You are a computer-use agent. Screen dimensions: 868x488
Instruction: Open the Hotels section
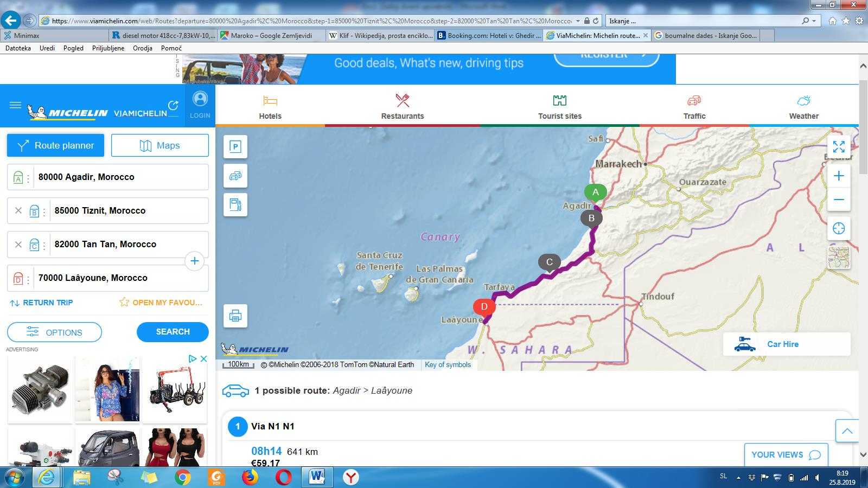tap(270, 107)
